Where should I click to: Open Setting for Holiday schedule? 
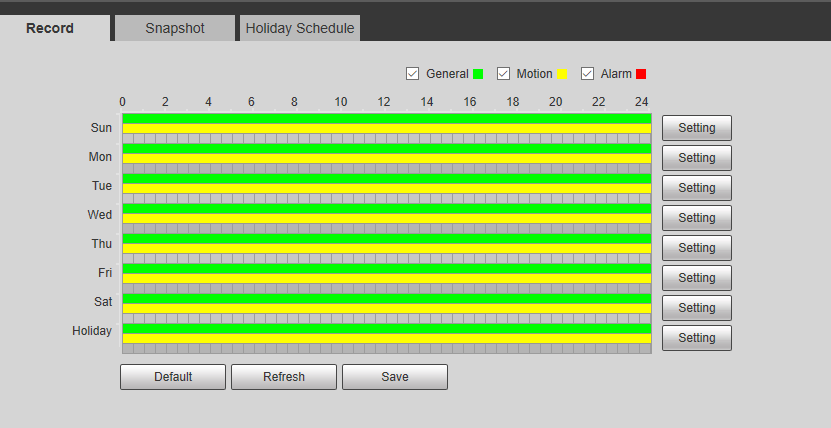click(x=696, y=338)
